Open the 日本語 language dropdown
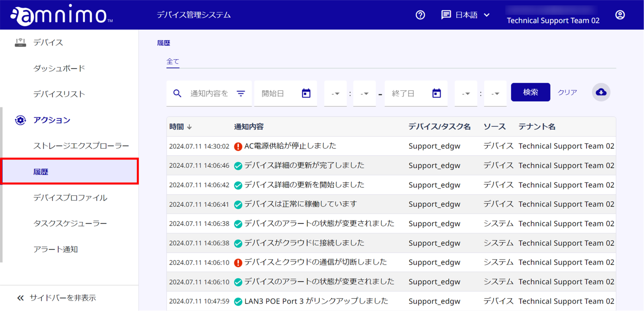Image resolution: width=644 pixels, height=311 pixels. (487, 15)
